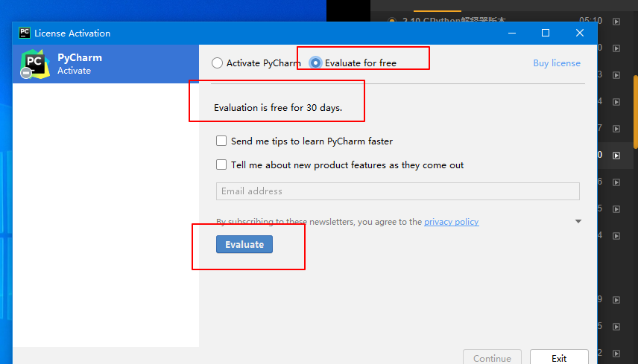The height and width of the screenshot is (364, 638).
Task: Click the orange scrollbar in the background window
Action: (x=636, y=112)
